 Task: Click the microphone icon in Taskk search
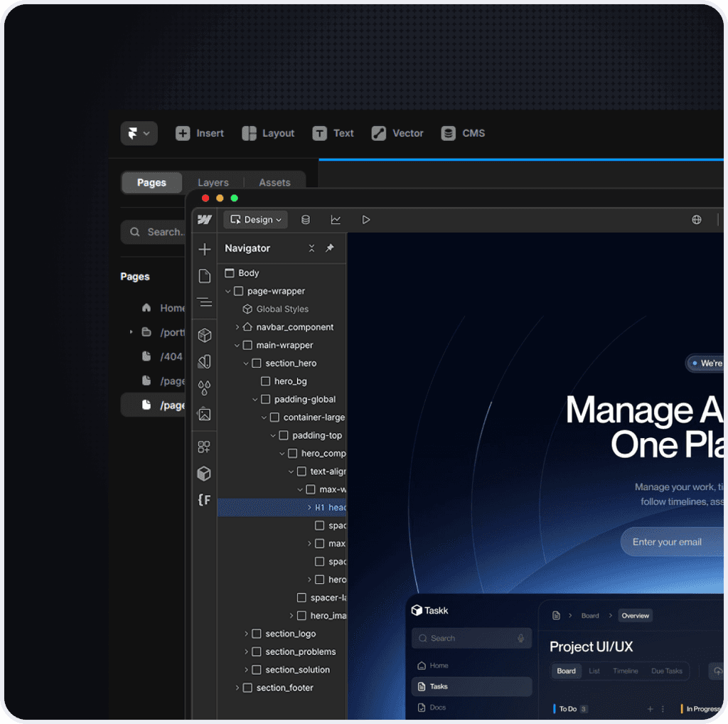pos(521,639)
